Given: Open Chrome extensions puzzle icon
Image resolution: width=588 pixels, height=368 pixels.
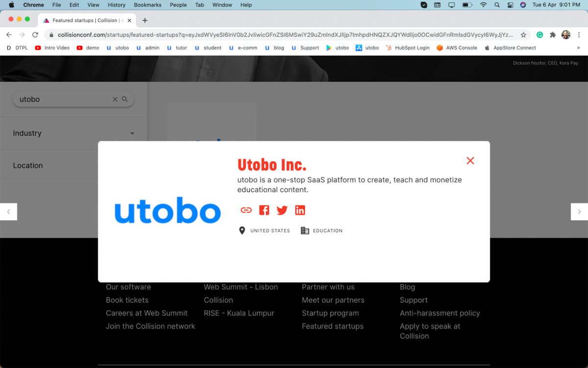Looking at the screenshot, I should [553, 35].
